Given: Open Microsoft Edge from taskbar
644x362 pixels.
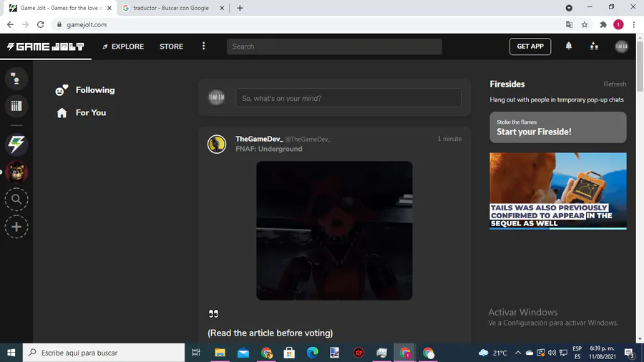Looking at the screenshot, I should [x=312, y=353].
